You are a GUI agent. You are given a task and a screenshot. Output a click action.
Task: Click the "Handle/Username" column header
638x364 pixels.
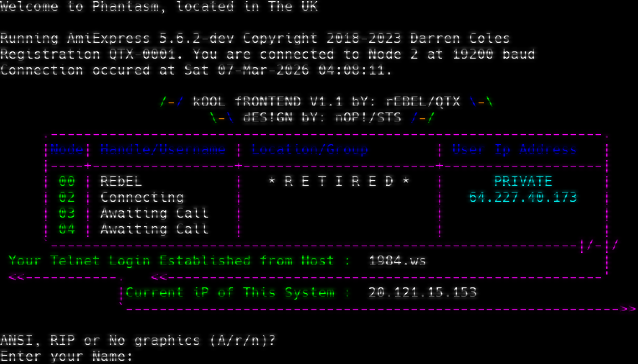pyautogui.click(x=163, y=149)
